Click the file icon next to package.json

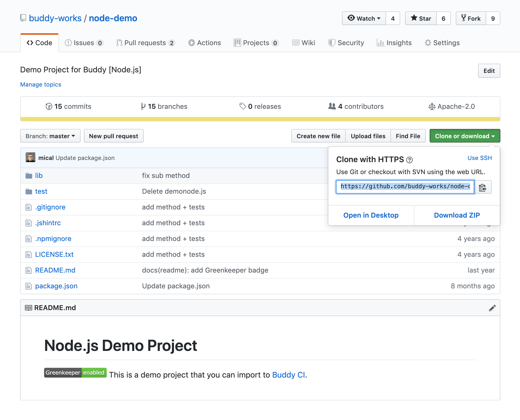29,286
